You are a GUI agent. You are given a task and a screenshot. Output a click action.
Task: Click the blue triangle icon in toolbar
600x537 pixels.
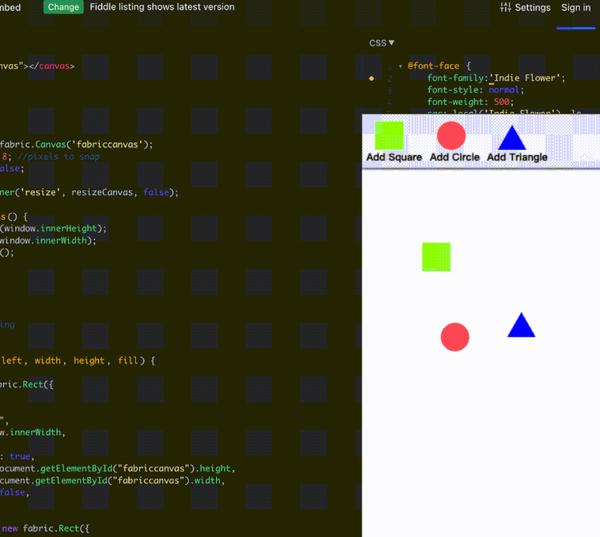click(x=512, y=137)
